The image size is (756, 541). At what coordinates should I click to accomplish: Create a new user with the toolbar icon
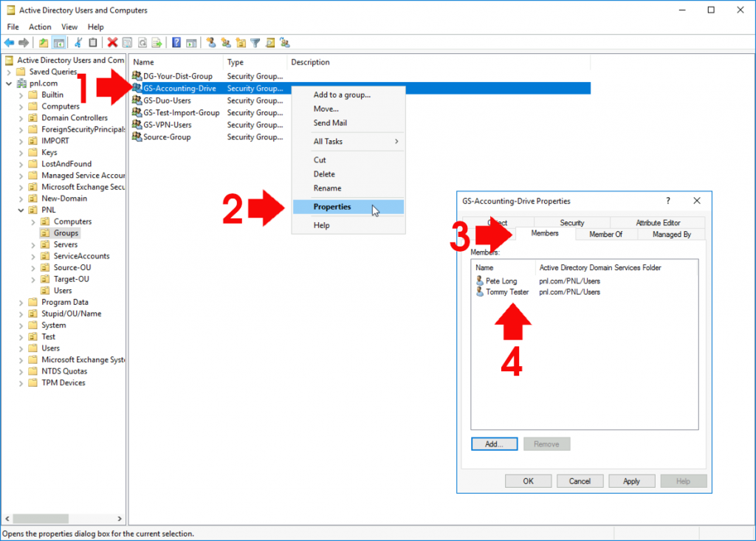[x=212, y=42]
